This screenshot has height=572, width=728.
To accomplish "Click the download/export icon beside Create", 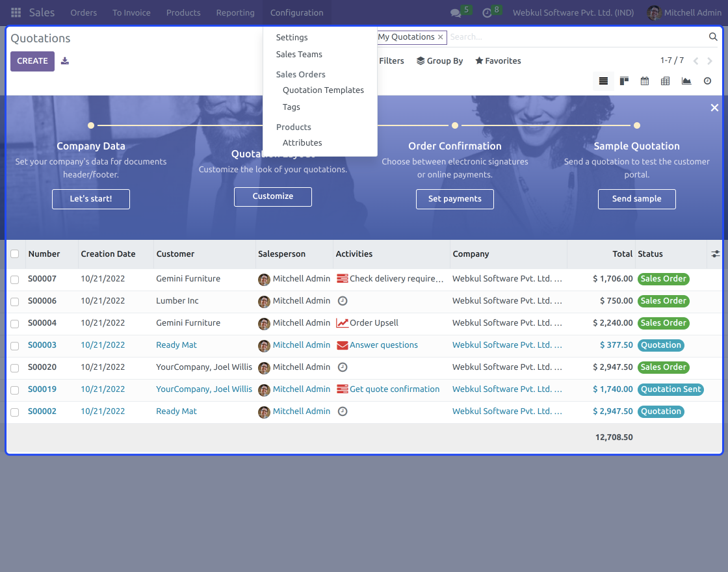I will click(65, 61).
